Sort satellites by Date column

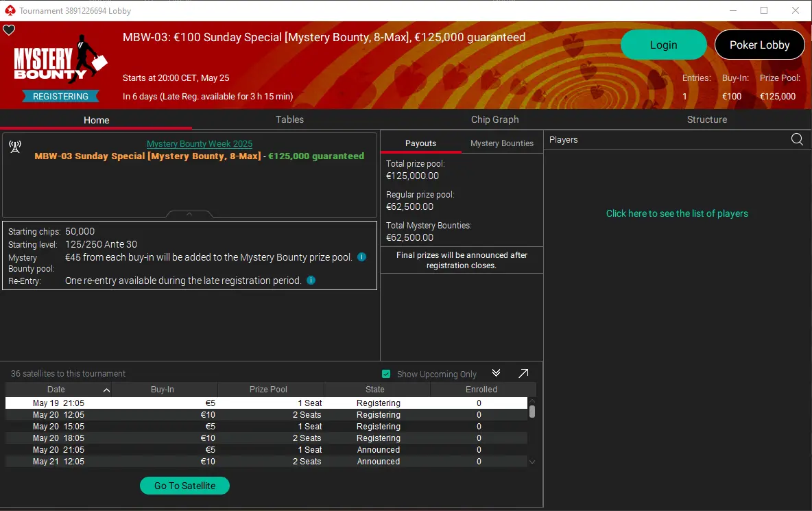point(58,390)
